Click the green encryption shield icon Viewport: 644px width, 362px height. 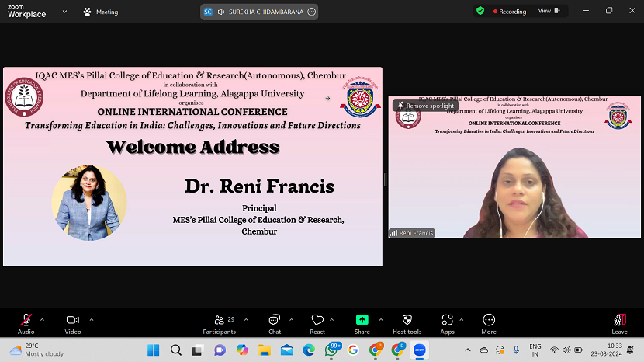pos(480,11)
